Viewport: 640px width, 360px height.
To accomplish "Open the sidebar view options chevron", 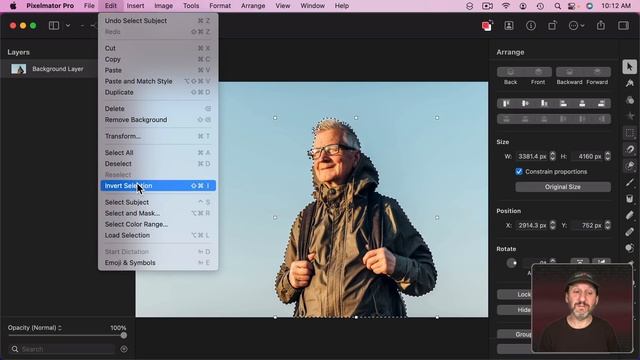I will pos(68,26).
